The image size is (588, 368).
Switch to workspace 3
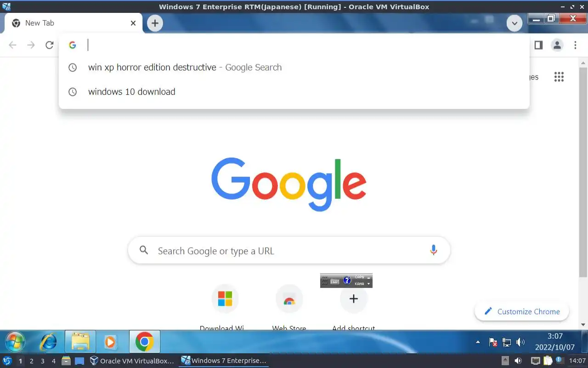(x=43, y=361)
